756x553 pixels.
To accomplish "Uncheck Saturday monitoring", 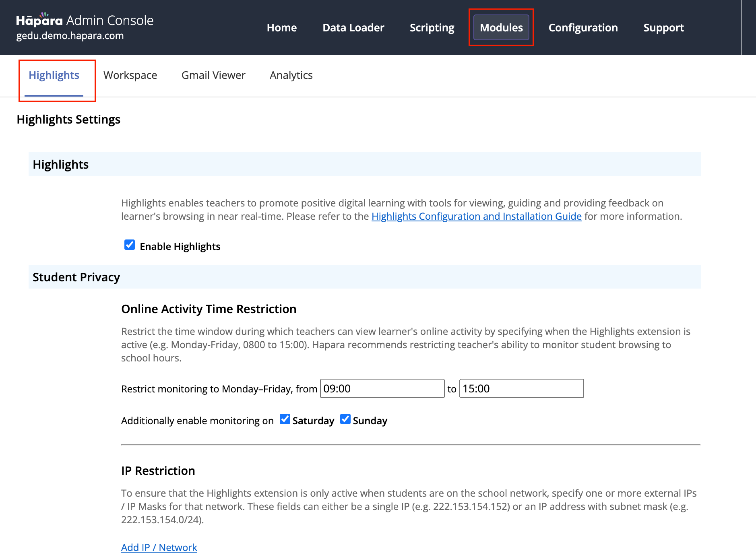I will click(285, 419).
